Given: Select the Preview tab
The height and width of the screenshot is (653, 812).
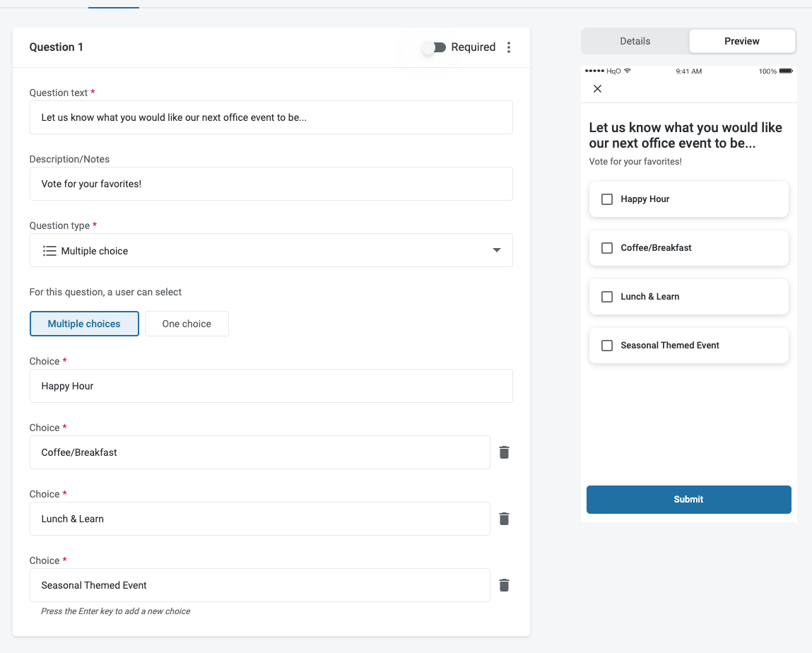Looking at the screenshot, I should [742, 41].
